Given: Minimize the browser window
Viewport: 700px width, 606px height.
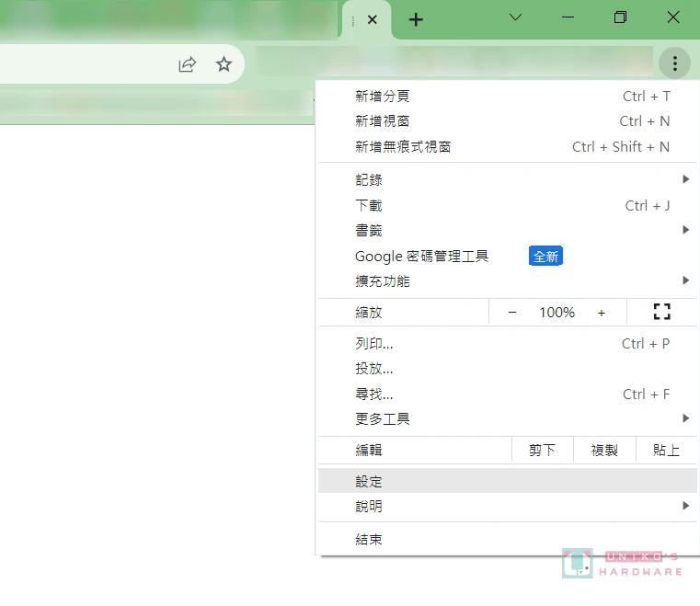Looking at the screenshot, I should click(568, 17).
